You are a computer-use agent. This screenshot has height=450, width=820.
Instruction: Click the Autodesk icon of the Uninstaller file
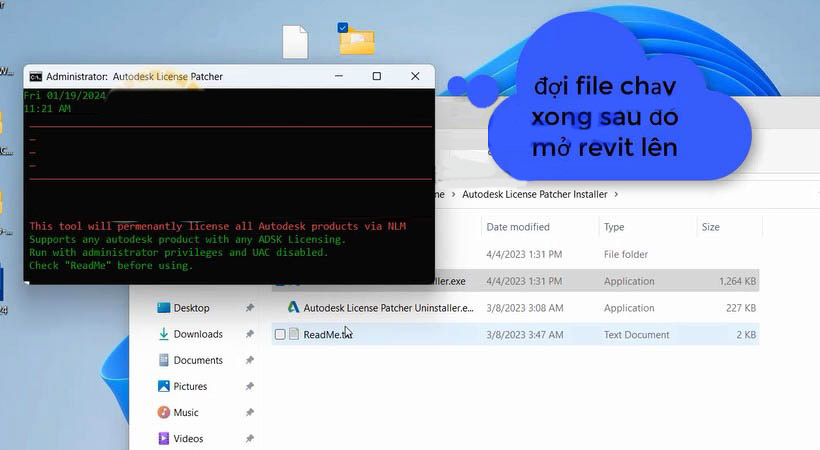pos(293,307)
